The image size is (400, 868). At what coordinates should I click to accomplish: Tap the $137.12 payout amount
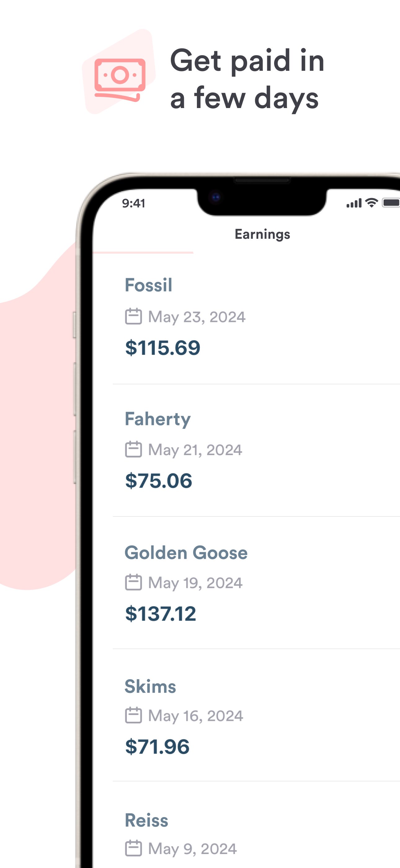(x=160, y=614)
